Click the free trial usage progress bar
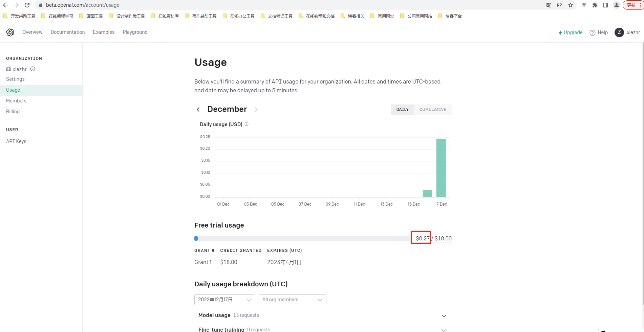Image resolution: width=644 pixels, height=332 pixels. coord(301,238)
